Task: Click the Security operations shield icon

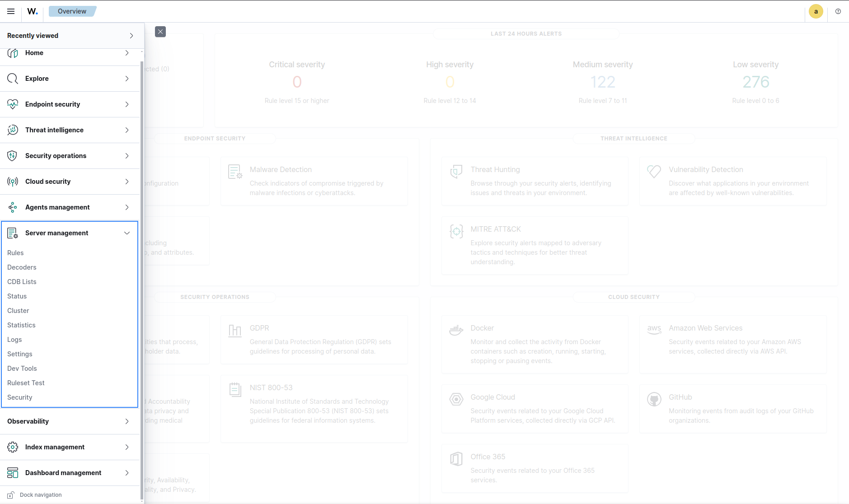Action: click(x=13, y=156)
